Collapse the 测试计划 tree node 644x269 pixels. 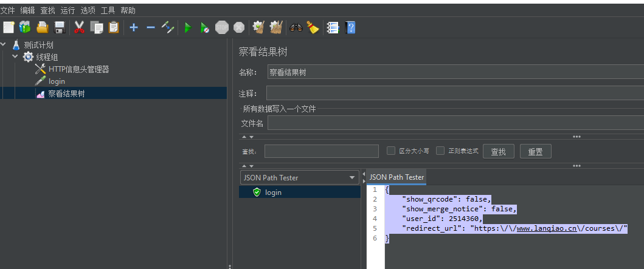(x=3, y=44)
